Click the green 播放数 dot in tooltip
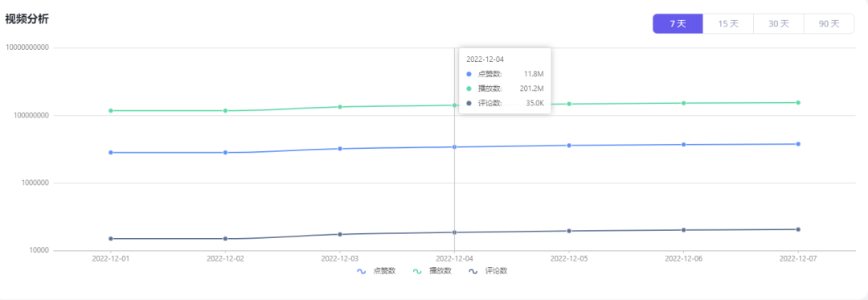The image size is (868, 300). [469, 88]
